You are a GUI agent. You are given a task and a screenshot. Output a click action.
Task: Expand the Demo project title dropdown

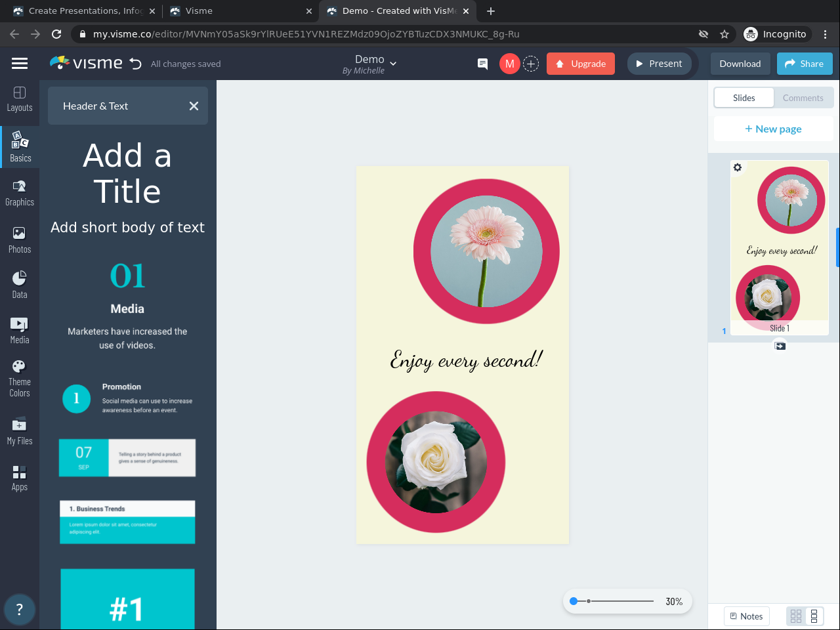pos(393,64)
